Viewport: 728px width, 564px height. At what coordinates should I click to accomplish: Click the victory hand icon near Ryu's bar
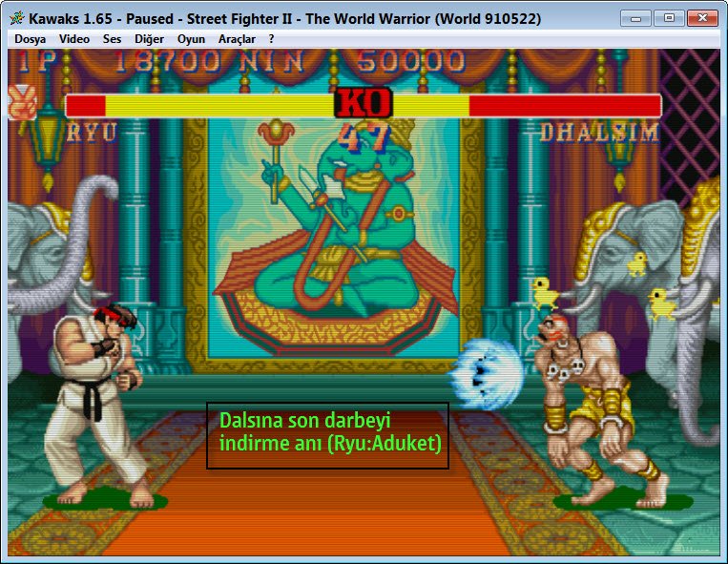tap(22, 101)
